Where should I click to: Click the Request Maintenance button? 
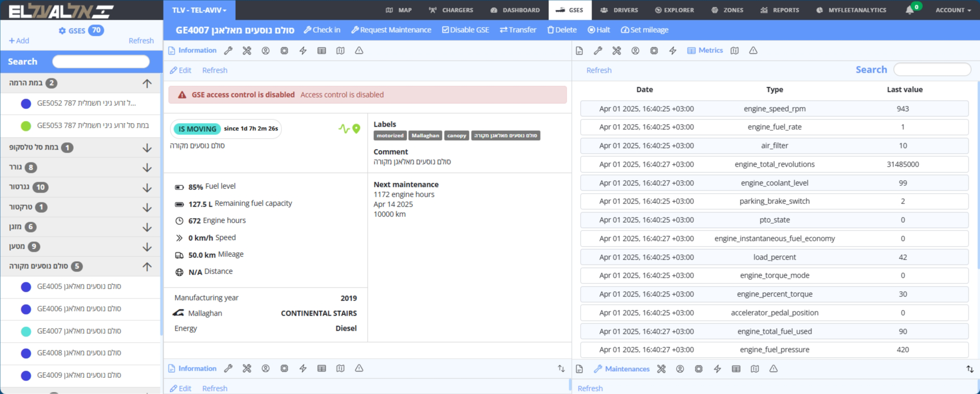click(391, 30)
